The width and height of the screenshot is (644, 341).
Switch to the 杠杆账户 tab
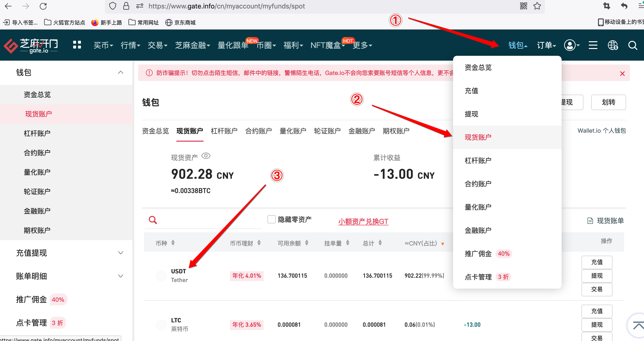[224, 131]
